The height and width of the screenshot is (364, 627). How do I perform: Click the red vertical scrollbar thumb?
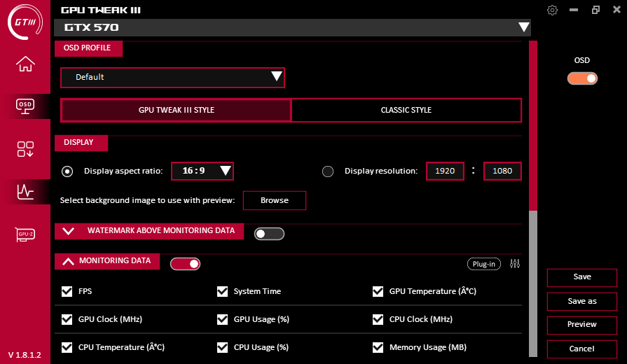533,125
